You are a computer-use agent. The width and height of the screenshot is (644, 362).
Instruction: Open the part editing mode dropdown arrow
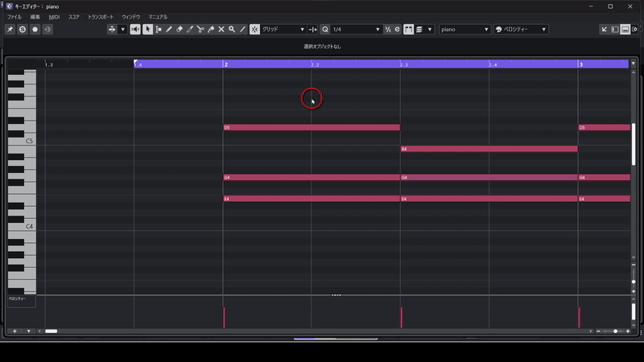tap(430, 29)
